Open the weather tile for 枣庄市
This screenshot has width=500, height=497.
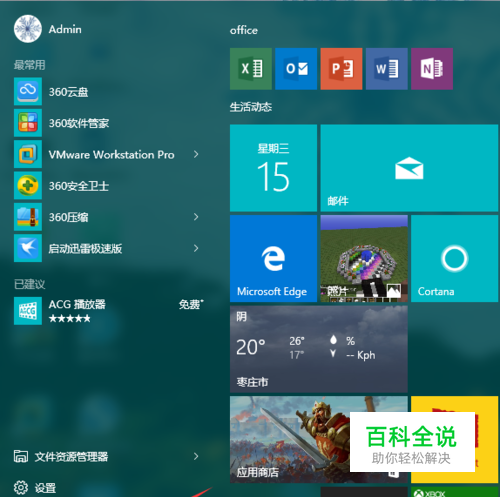319,349
